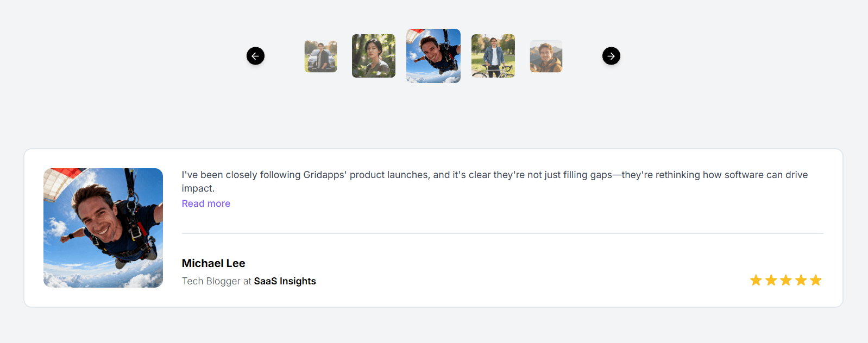
Task: Click the left navigation arrow
Action: [x=255, y=56]
